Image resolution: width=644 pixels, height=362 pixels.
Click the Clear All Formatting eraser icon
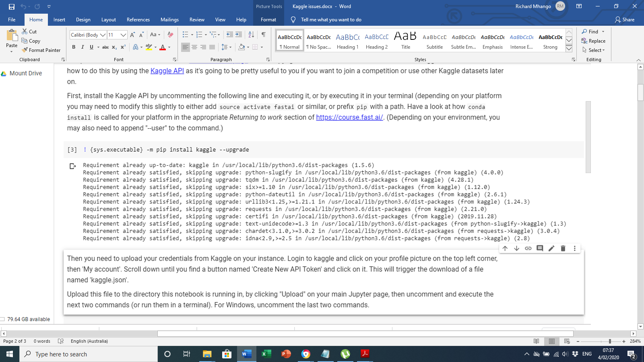[170, 35]
